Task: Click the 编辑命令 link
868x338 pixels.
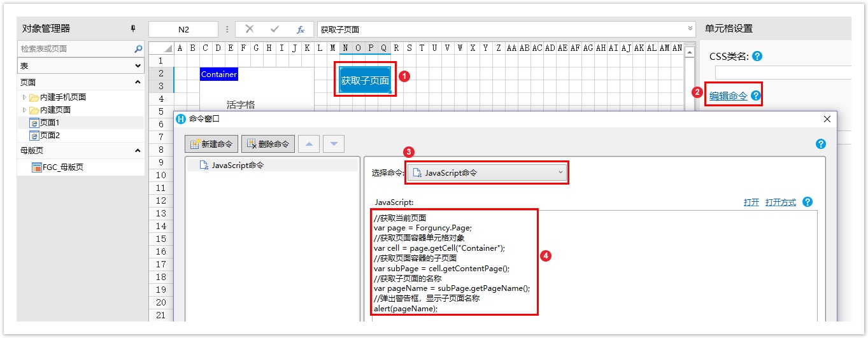Action: pos(729,96)
